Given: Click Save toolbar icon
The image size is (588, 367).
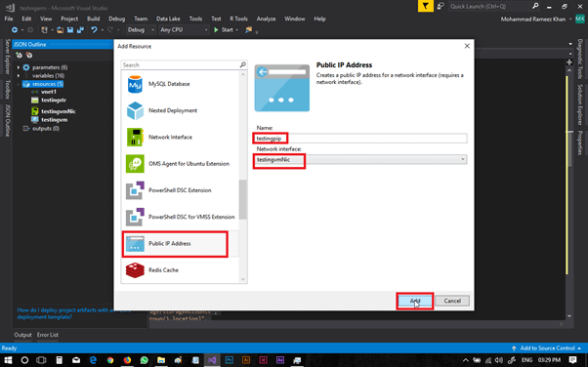Looking at the screenshot, I should coord(70,29).
